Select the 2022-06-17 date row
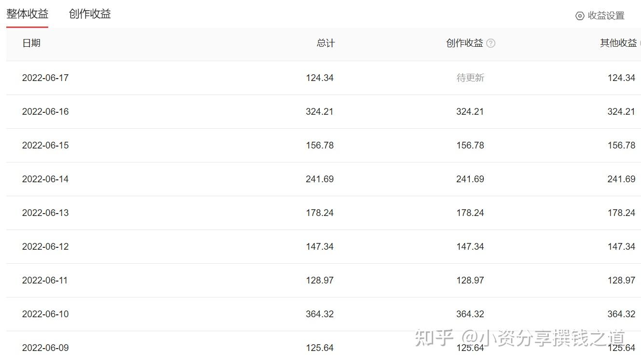The image size is (641, 364). (x=45, y=78)
